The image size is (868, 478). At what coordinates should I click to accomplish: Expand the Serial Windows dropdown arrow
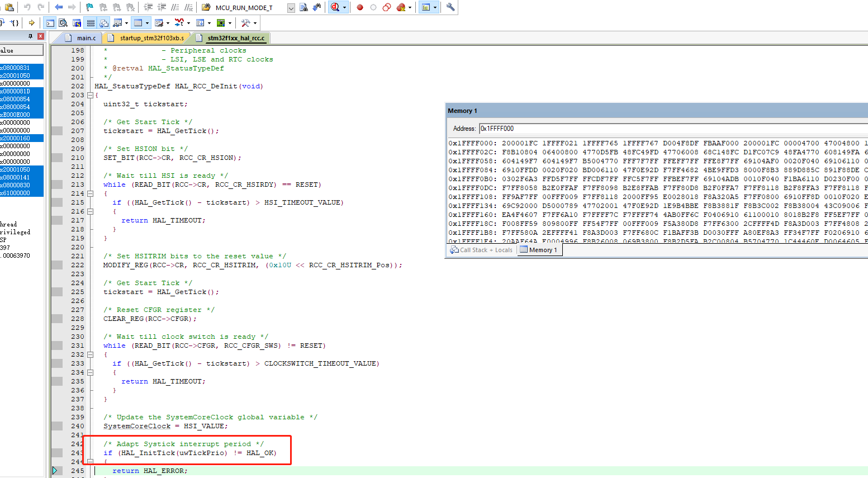pos(168,23)
